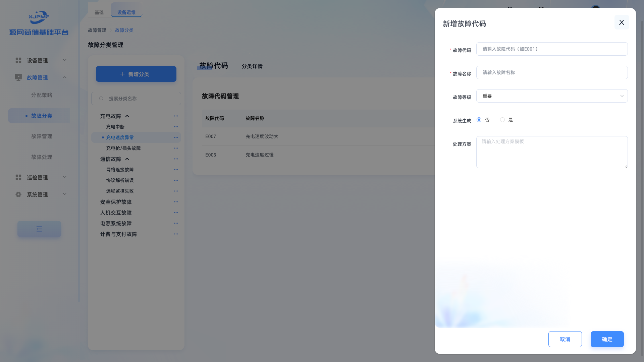Image resolution: width=644 pixels, height=362 pixels.
Task: Switch to the 分类详情 tab
Action: [x=252, y=66]
